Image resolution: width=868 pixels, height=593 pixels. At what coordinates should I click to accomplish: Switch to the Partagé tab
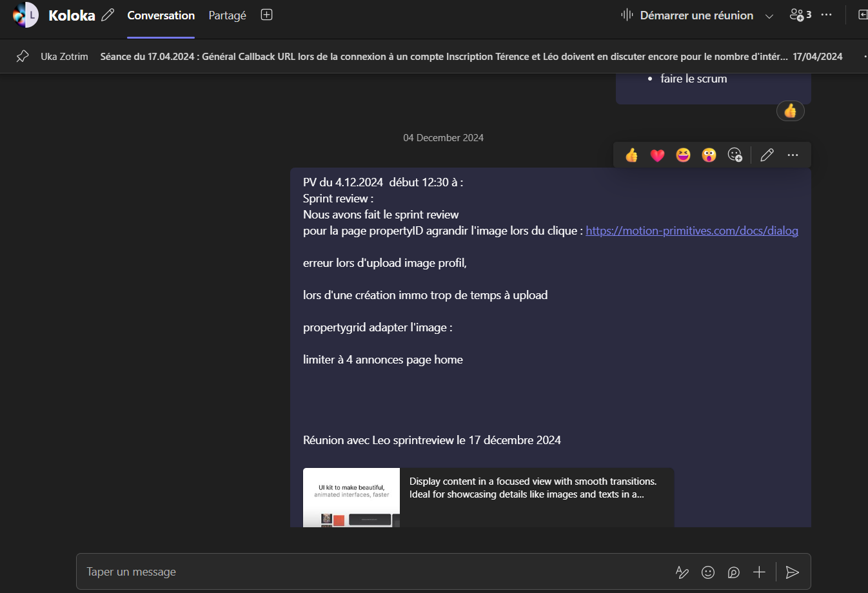point(227,15)
